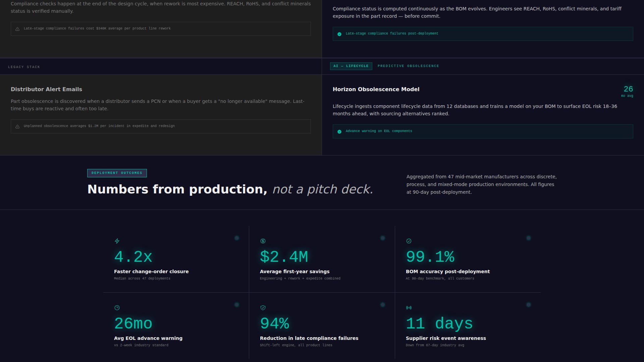The width and height of the screenshot is (644, 362).
Task: Click Average first-year savings label
Action: [294, 271]
